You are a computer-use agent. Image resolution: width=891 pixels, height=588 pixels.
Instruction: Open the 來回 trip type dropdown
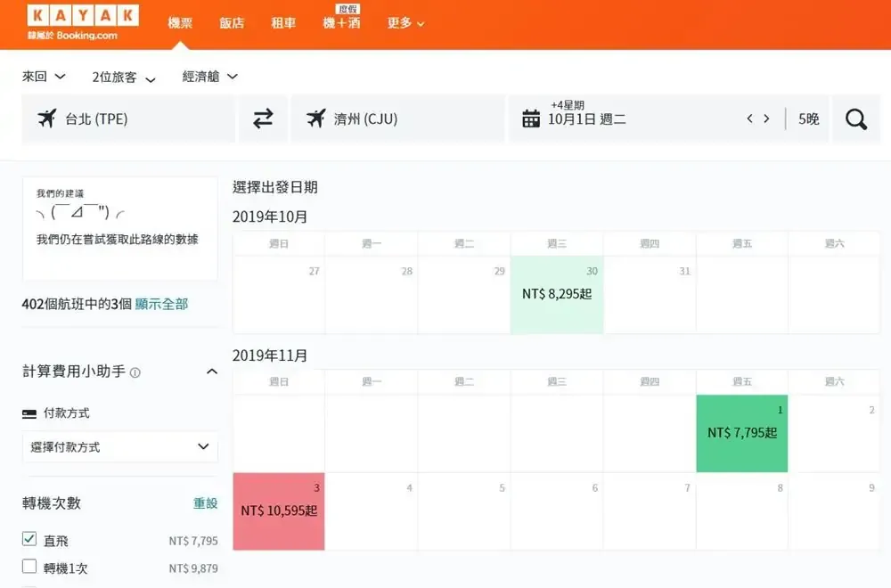pos(44,77)
